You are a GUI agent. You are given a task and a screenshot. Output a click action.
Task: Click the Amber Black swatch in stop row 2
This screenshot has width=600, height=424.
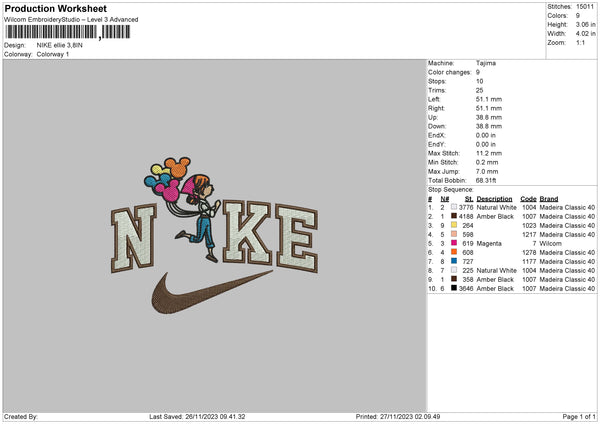point(454,216)
